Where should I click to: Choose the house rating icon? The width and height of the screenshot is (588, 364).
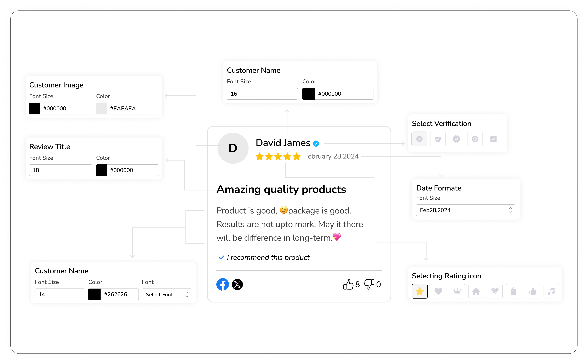476,291
